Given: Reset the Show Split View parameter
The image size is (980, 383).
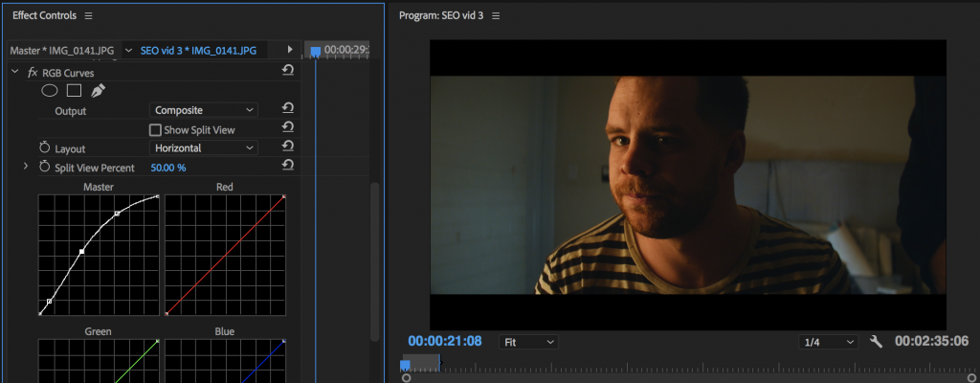Looking at the screenshot, I should pyautogui.click(x=288, y=127).
